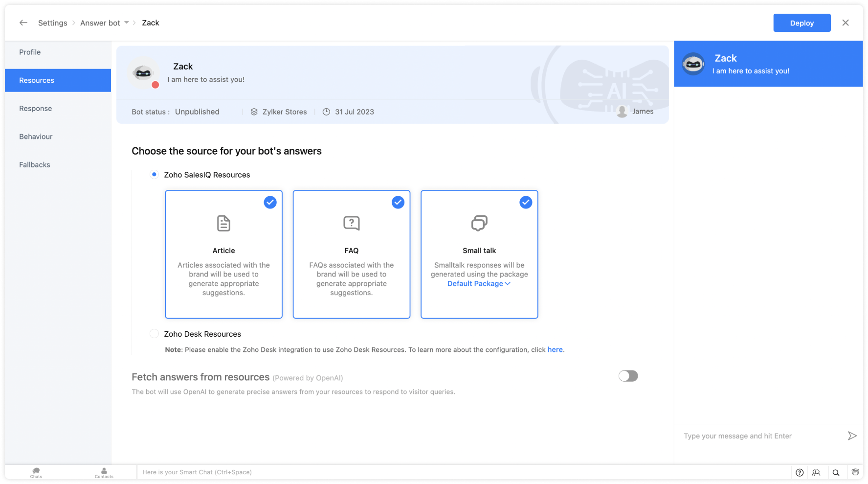Click the heading 'Choose the source for your bot's answers'

pos(226,151)
